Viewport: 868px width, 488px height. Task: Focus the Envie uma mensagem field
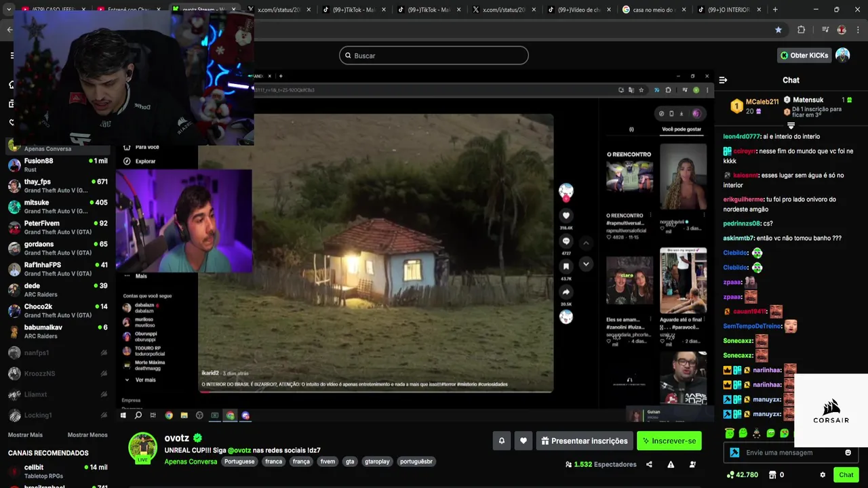[x=790, y=453]
